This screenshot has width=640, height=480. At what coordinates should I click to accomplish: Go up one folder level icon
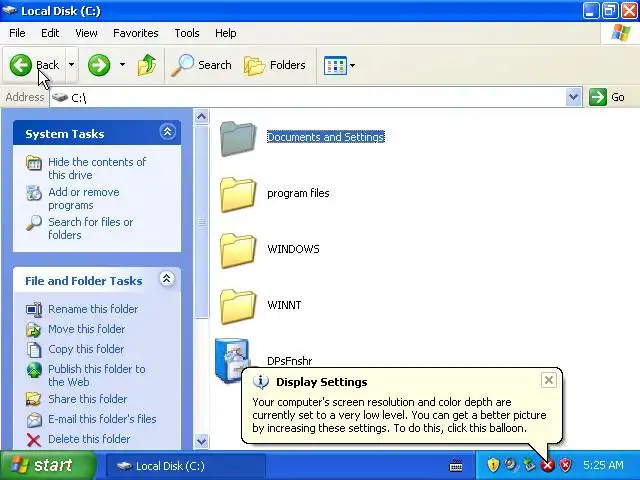point(147,65)
